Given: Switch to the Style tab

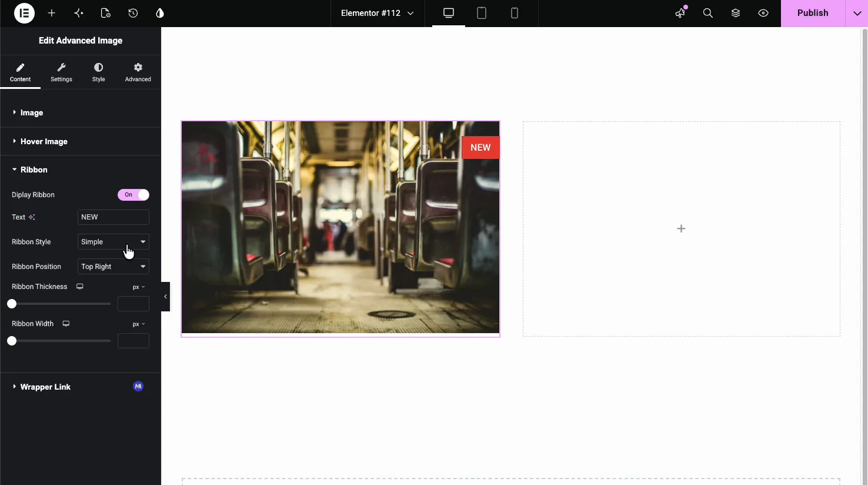Looking at the screenshot, I should click(x=99, y=72).
